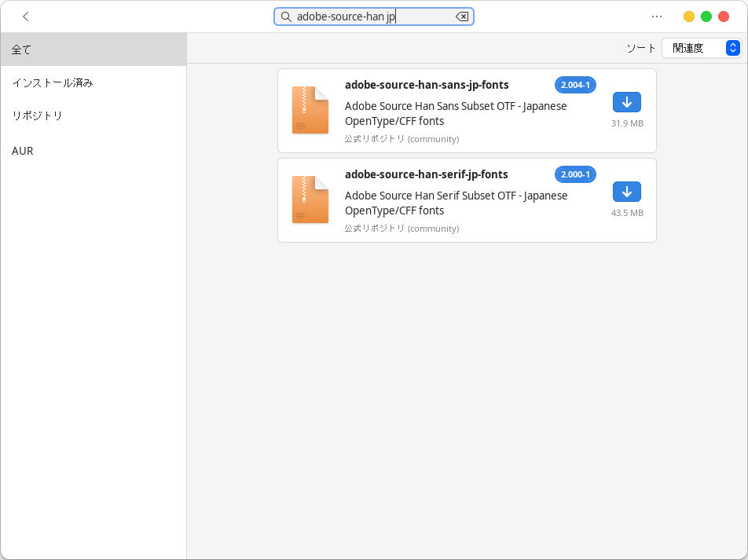Click the serif-jp-fonts package archive icon
The height and width of the screenshot is (560, 748).
pyautogui.click(x=310, y=199)
